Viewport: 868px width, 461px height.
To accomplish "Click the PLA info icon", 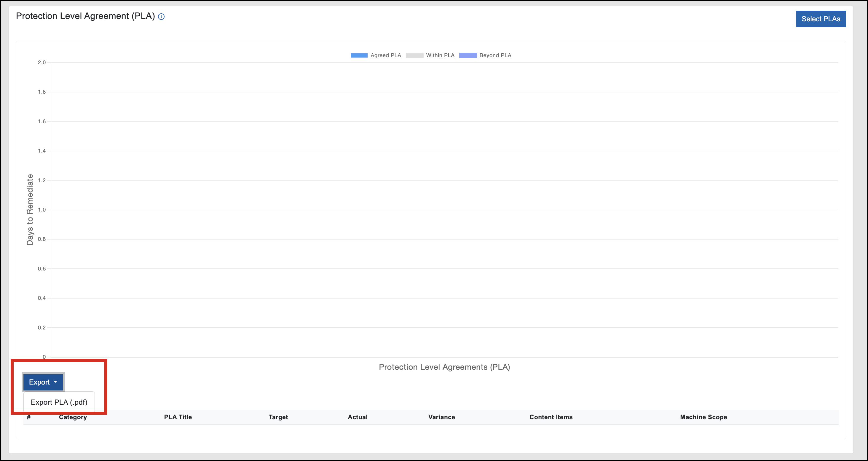I will 161,17.
